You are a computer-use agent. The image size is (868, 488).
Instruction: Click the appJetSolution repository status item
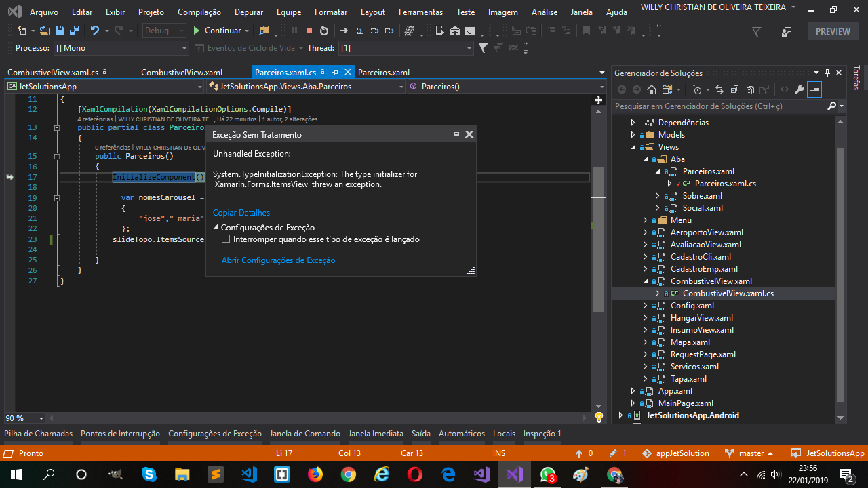click(x=675, y=453)
